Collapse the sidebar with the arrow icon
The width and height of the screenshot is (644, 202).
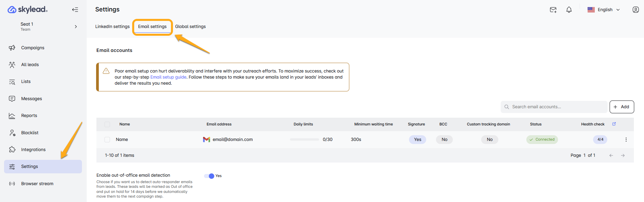pos(75,10)
